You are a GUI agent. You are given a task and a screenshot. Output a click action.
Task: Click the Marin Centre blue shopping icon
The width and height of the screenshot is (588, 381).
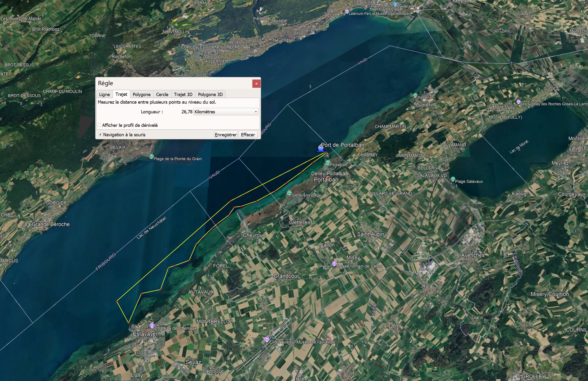(x=395, y=4)
